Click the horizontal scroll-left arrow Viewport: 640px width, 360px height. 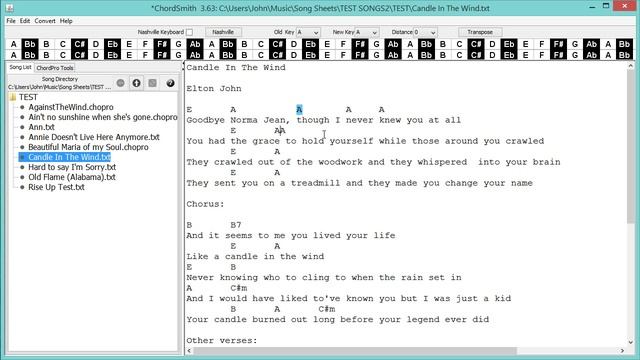[x=189, y=351]
